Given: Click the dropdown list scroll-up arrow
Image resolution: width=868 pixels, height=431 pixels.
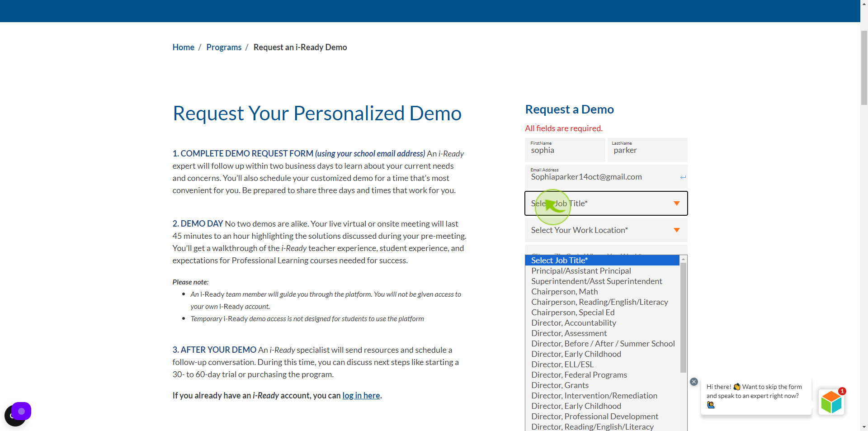Looking at the screenshot, I should point(684,259).
